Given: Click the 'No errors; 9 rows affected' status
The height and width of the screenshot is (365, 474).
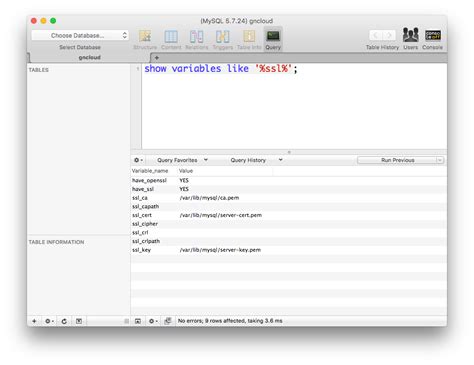Looking at the screenshot, I should coord(230,321).
